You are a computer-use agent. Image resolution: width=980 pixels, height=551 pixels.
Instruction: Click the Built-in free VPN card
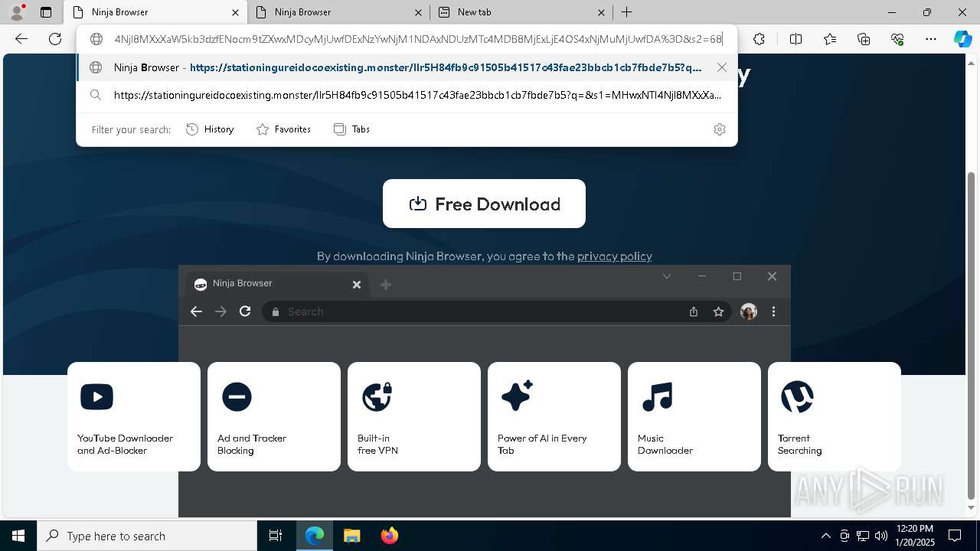click(x=414, y=416)
